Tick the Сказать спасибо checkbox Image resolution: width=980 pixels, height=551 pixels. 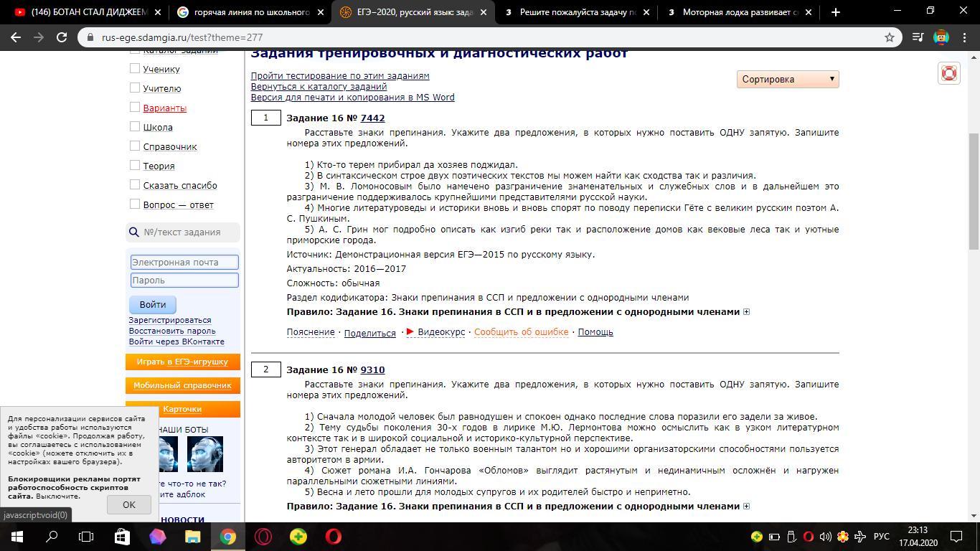[134, 184]
